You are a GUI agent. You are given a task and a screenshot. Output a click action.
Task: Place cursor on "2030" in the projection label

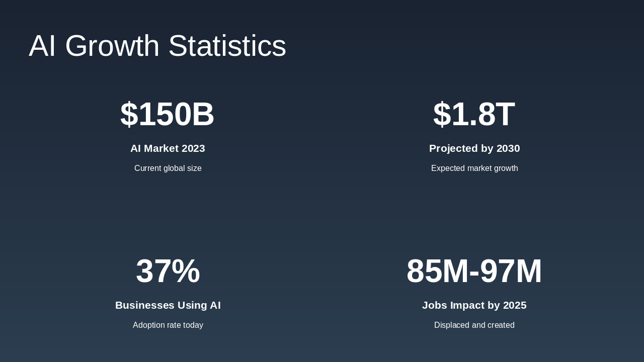pyautogui.click(x=508, y=148)
